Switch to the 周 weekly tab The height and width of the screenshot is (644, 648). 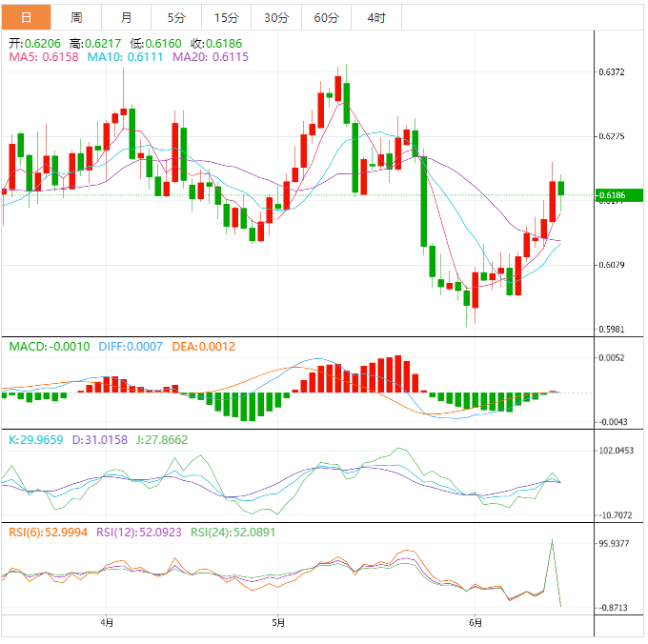(x=76, y=18)
